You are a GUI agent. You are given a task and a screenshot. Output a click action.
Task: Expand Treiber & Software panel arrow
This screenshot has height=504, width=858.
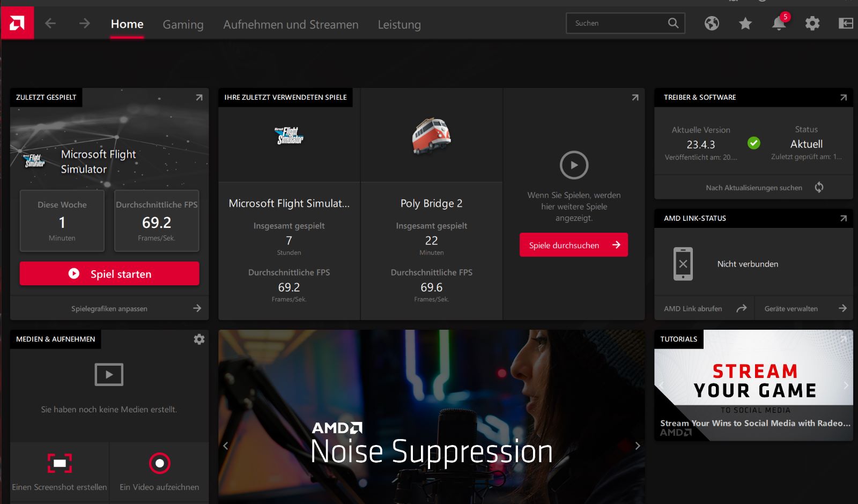click(844, 98)
